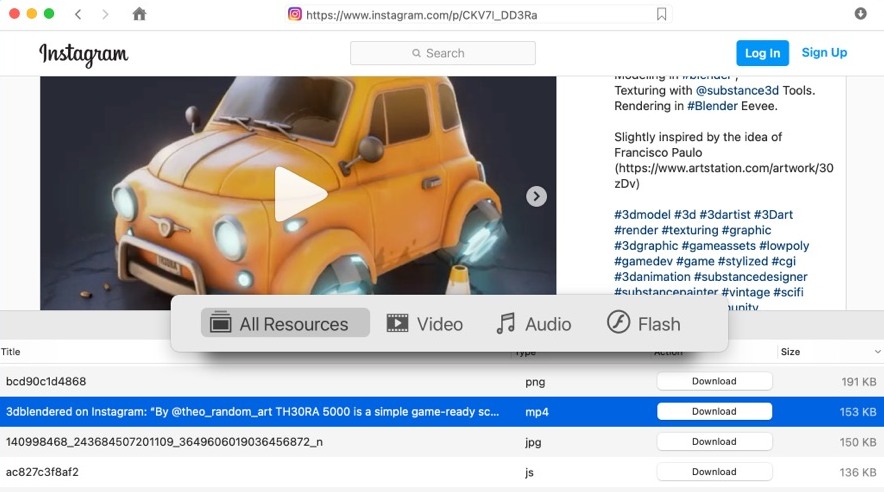Screen dimensions: 884x492
Task: Click the Instagram favicon in address bar
Action: [295, 14]
